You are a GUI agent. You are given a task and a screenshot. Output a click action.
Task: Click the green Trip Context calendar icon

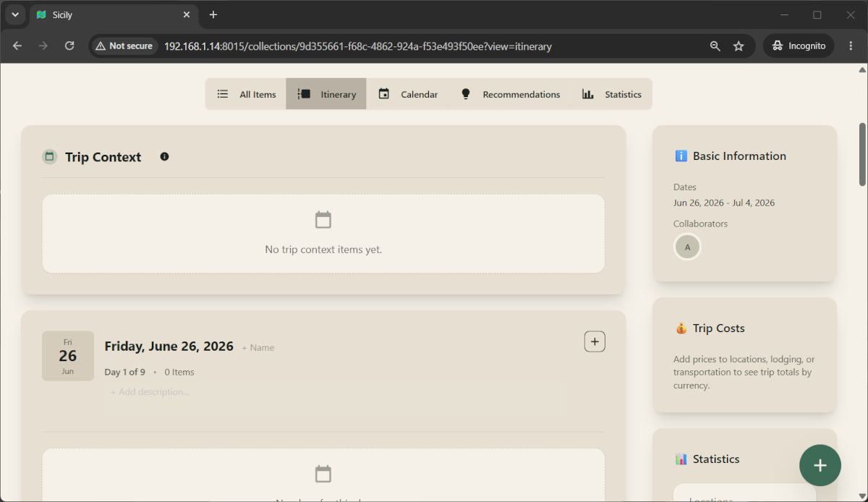click(x=49, y=156)
